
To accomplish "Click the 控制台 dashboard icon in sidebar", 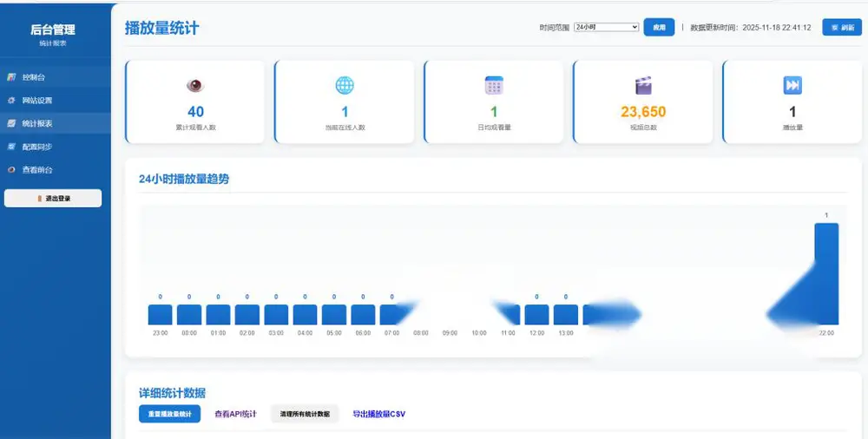I will coord(11,77).
